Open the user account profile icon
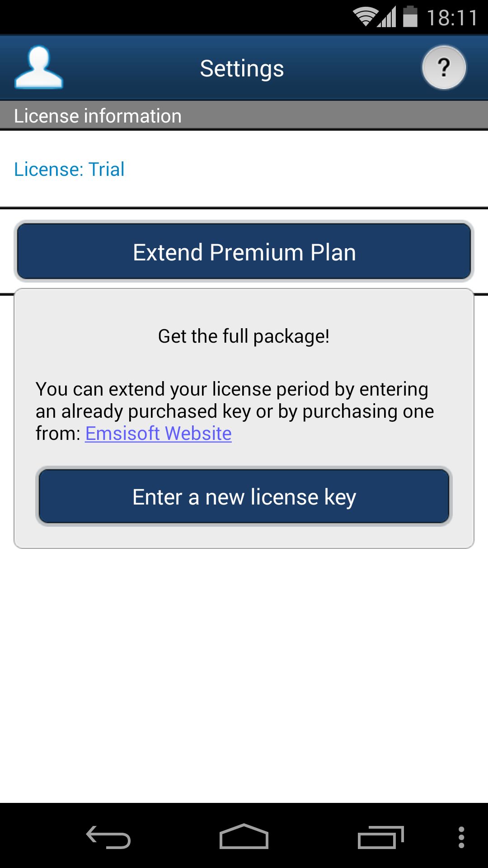The image size is (488, 868). coord(38,67)
